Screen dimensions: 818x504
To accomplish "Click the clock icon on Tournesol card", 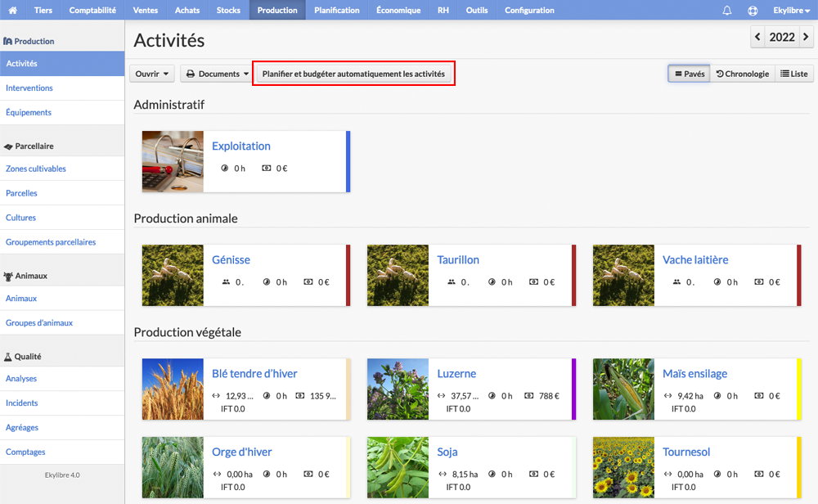I will (717, 474).
